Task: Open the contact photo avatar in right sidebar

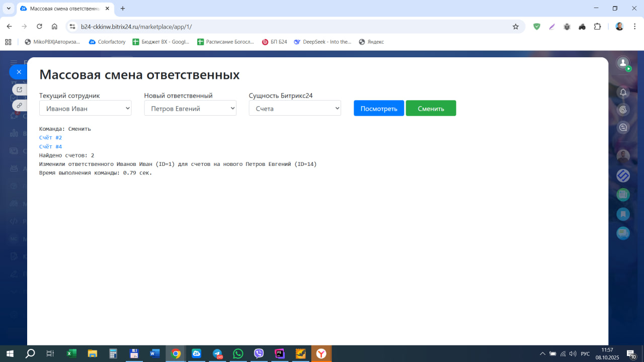Action: (x=623, y=156)
